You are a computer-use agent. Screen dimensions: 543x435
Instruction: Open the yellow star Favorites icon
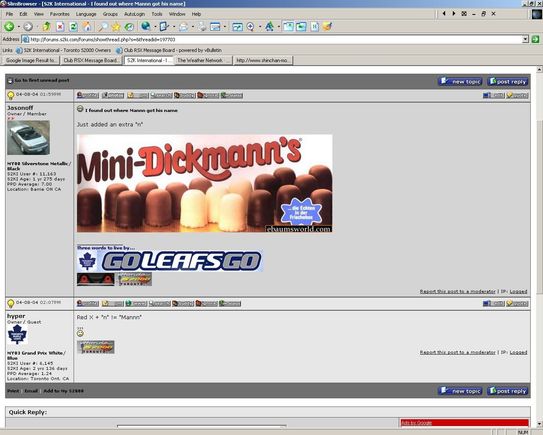point(116,27)
